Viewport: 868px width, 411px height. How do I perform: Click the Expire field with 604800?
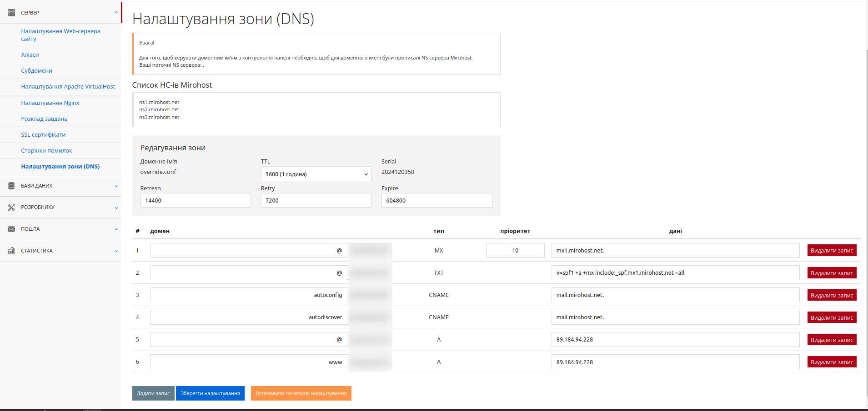click(437, 200)
